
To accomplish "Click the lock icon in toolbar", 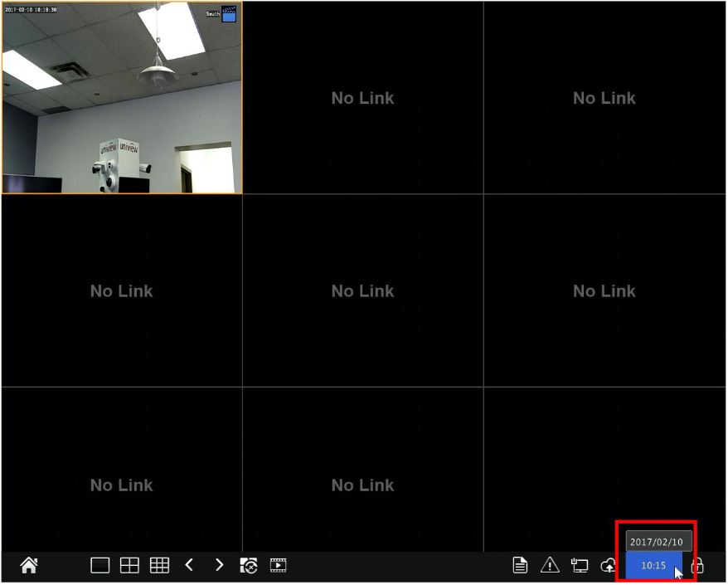I will pos(697,566).
